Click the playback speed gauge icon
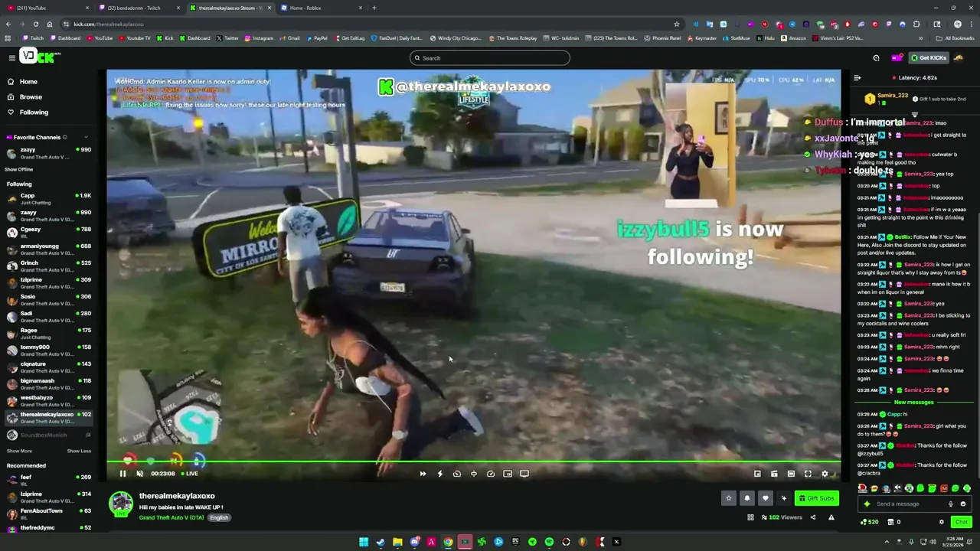 [491, 474]
